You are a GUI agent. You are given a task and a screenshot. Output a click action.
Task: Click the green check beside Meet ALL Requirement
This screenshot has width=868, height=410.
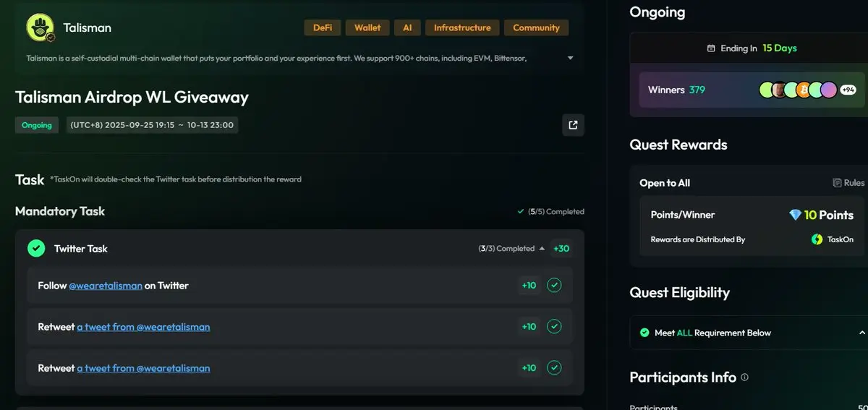pyautogui.click(x=644, y=333)
